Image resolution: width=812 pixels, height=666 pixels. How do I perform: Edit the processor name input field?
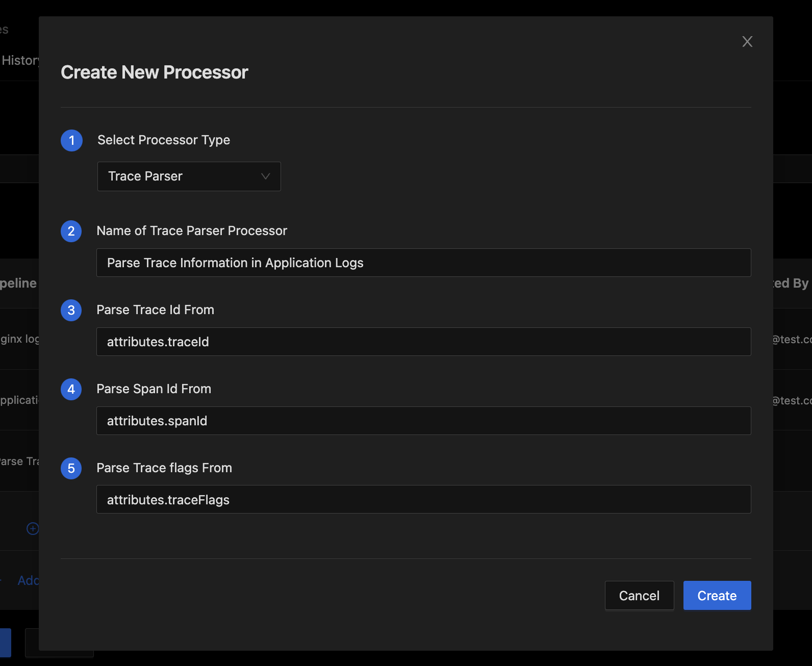[423, 263]
